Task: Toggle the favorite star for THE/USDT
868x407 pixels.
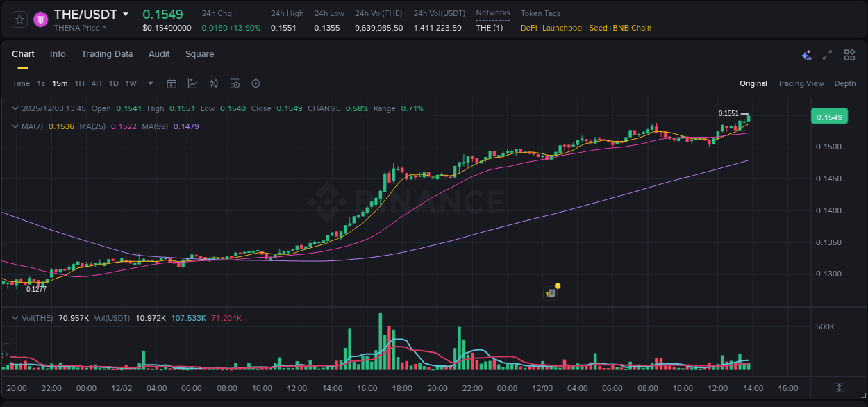Action: pos(19,19)
